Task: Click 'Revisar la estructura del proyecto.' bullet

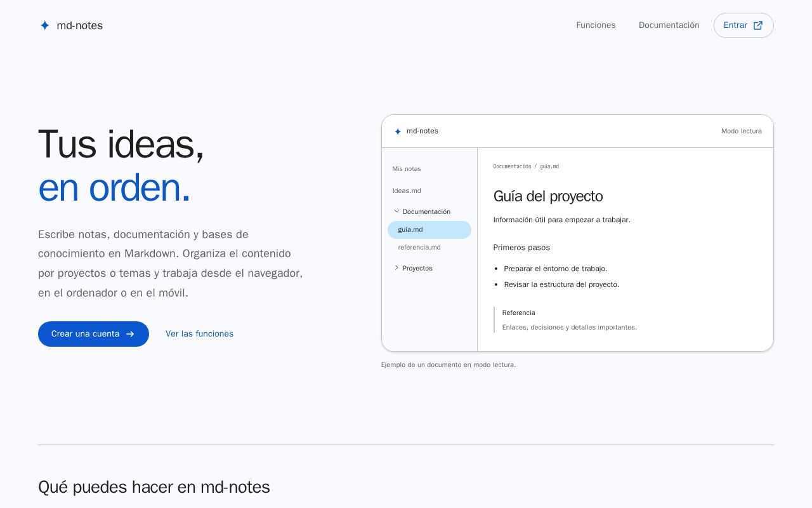Action: pyautogui.click(x=561, y=284)
